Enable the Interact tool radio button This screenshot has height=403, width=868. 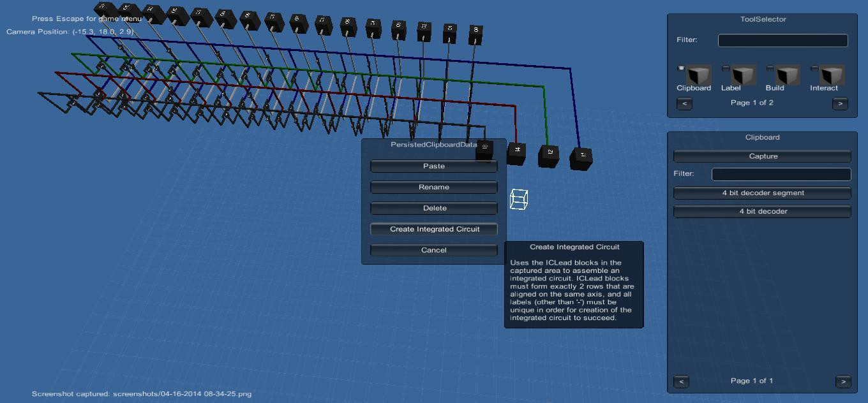[x=814, y=68]
